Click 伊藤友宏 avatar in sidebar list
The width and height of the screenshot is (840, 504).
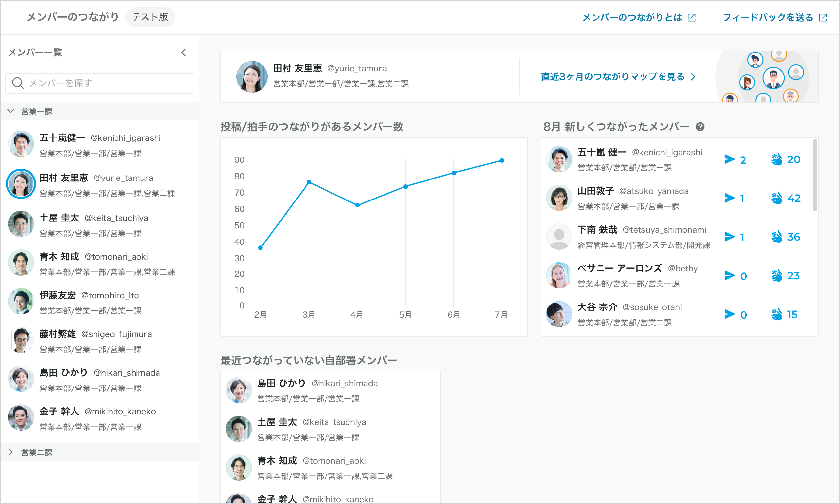point(21,301)
